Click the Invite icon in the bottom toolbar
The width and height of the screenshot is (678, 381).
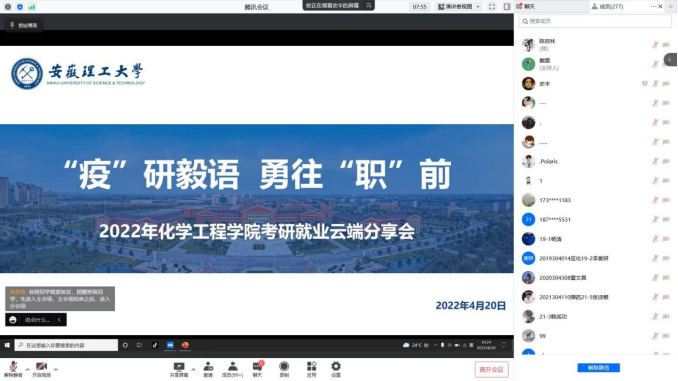pos(208,369)
